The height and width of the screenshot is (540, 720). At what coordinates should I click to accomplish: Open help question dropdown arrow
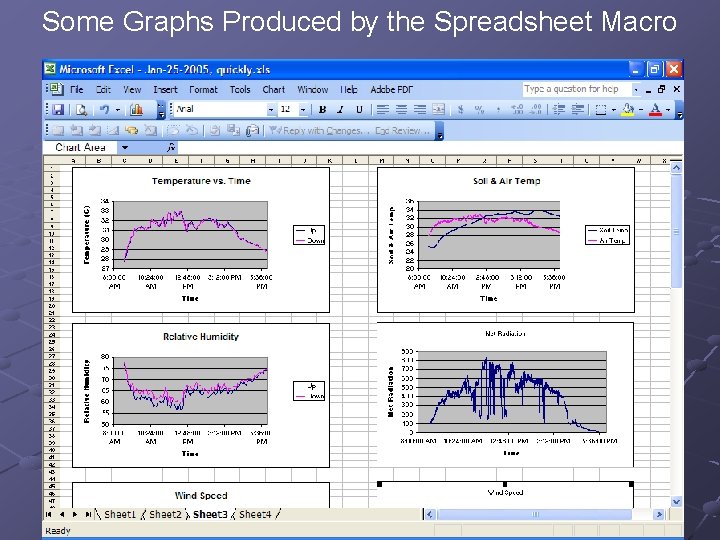[636, 89]
